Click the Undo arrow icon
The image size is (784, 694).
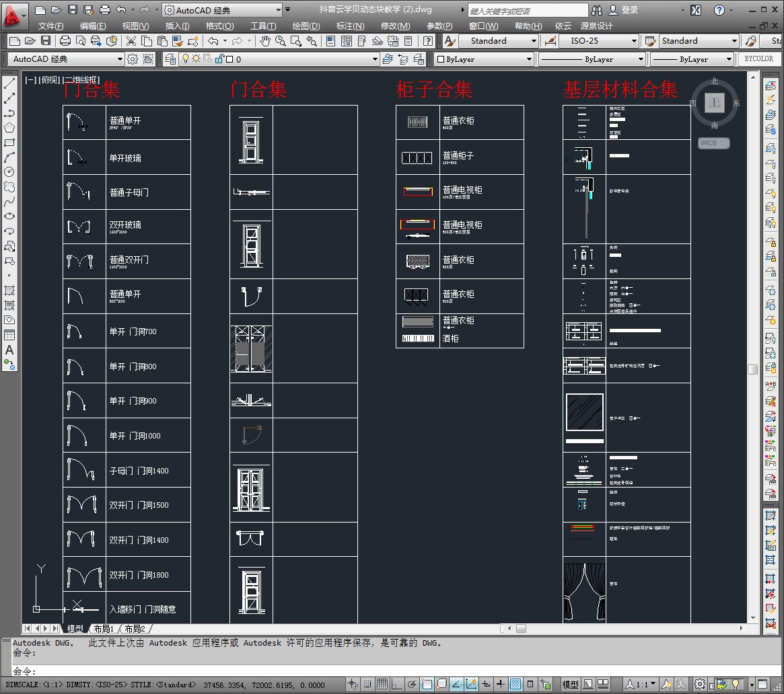point(213,41)
